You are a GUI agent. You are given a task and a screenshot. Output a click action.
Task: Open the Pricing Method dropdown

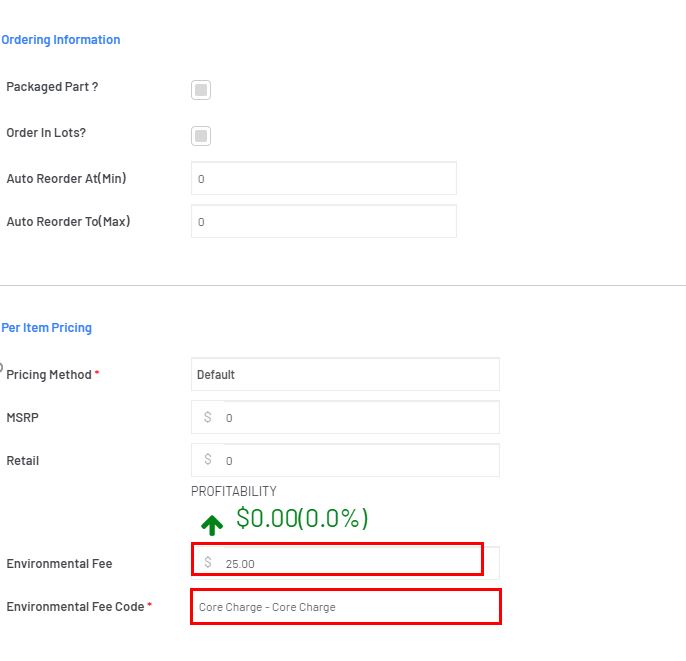tap(345, 374)
